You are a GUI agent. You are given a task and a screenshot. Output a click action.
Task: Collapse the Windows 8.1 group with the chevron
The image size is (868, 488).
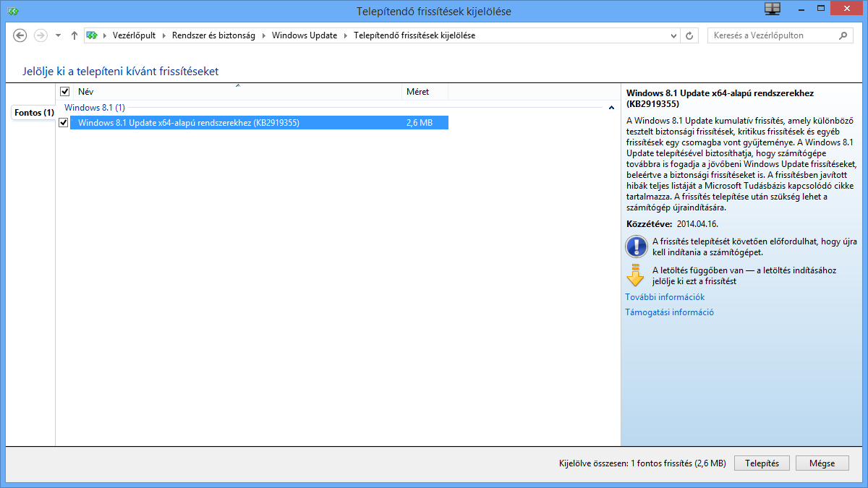pos(611,108)
